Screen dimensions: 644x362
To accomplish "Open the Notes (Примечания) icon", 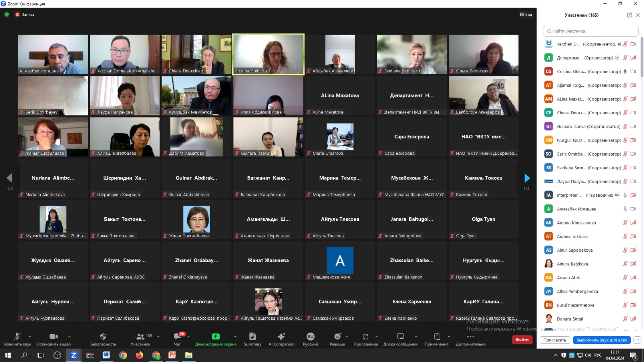I will pos(436,337).
